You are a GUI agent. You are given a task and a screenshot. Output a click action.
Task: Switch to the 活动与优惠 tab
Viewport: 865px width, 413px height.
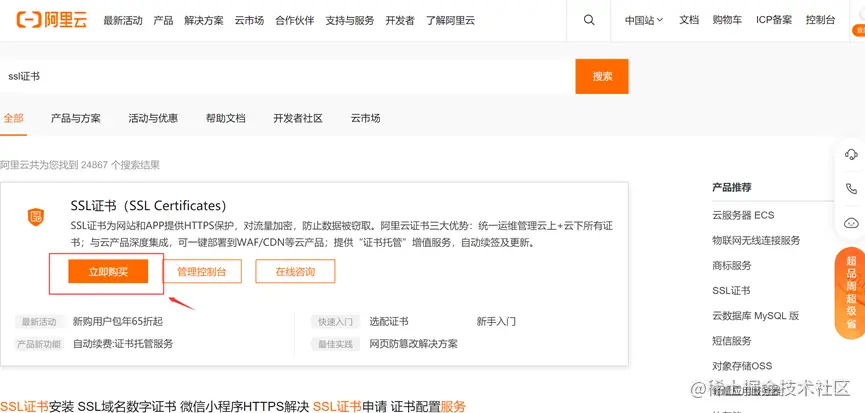(x=153, y=118)
